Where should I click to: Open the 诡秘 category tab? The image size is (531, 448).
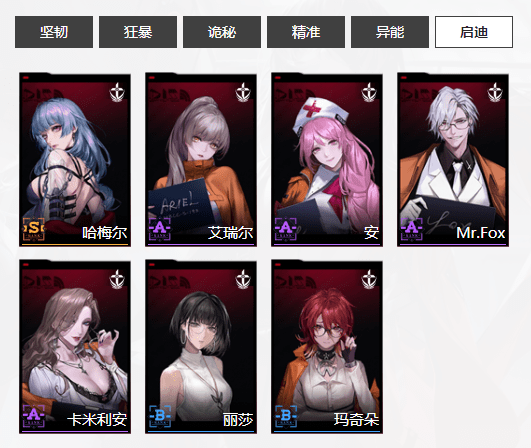(x=222, y=32)
